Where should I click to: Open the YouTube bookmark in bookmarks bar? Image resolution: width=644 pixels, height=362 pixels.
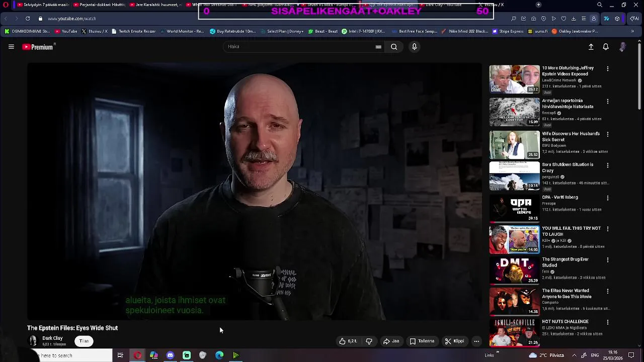point(66,31)
